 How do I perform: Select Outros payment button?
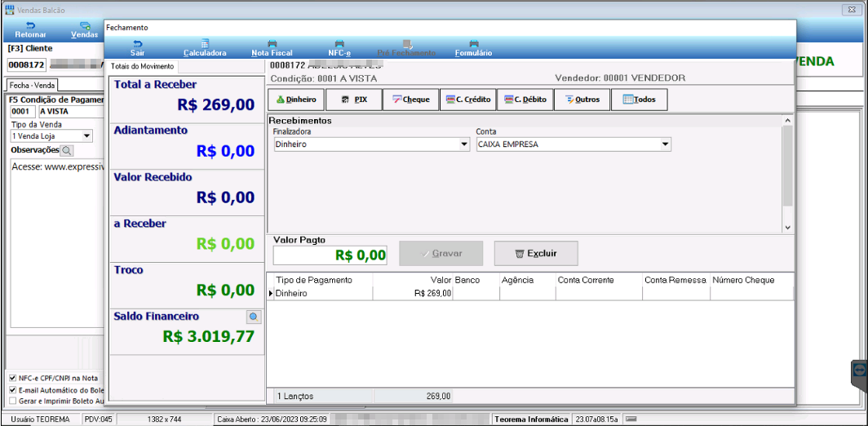coord(582,100)
